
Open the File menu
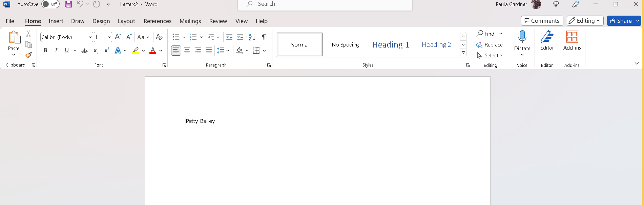(10, 21)
